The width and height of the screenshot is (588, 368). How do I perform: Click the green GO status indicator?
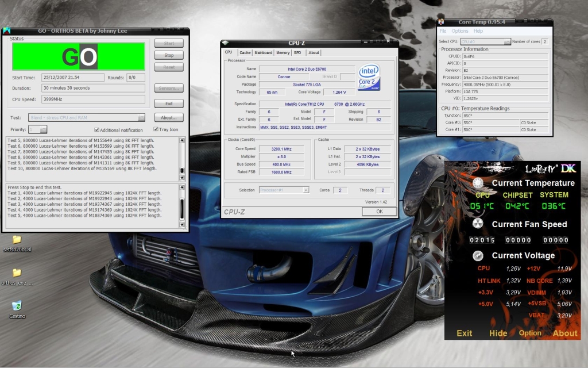[79, 56]
